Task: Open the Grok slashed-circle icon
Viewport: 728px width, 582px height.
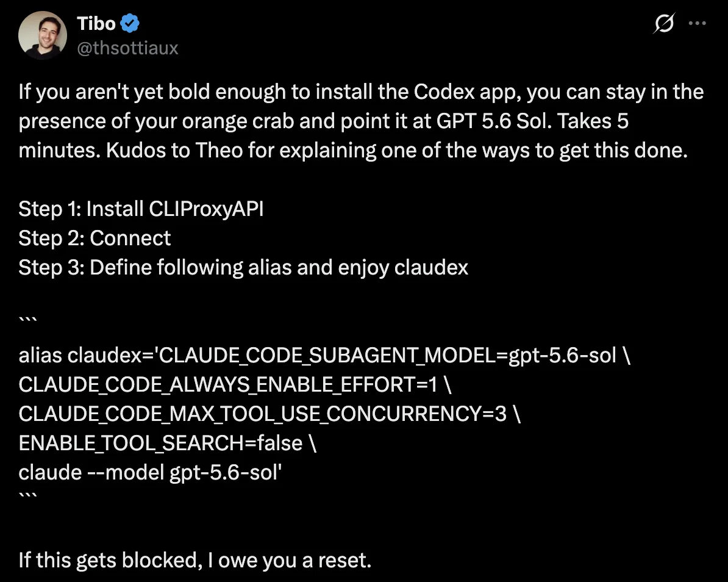Action: click(x=664, y=23)
